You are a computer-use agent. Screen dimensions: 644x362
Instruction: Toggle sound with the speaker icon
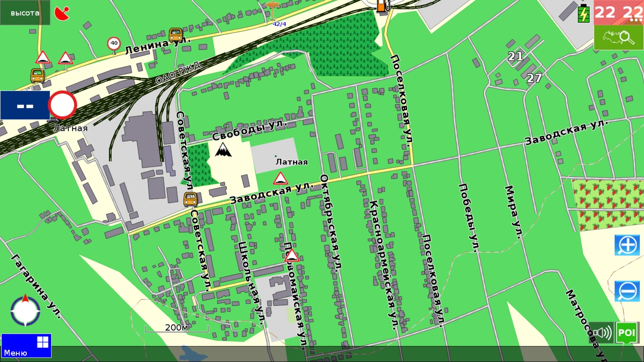[601, 333]
